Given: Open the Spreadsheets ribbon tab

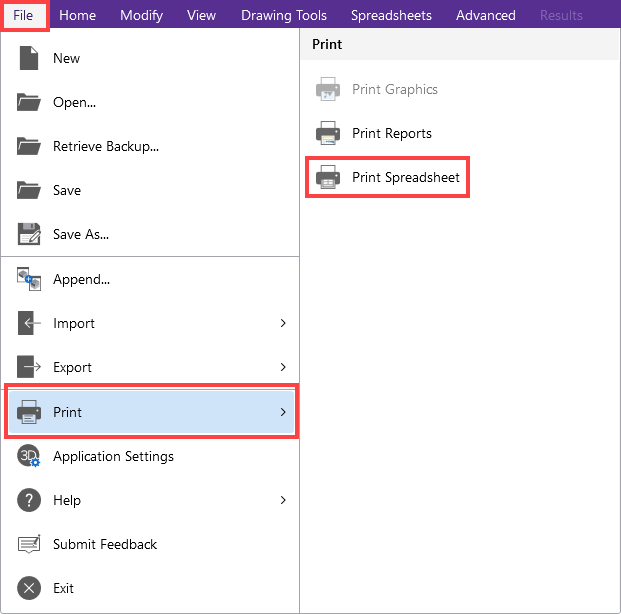Looking at the screenshot, I should (x=391, y=15).
